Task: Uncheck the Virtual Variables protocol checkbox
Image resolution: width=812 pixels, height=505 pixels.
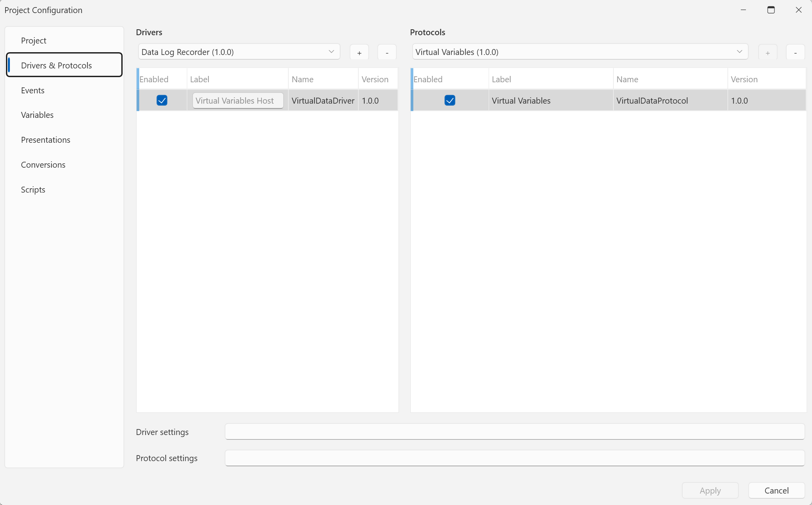Action: pyautogui.click(x=450, y=100)
